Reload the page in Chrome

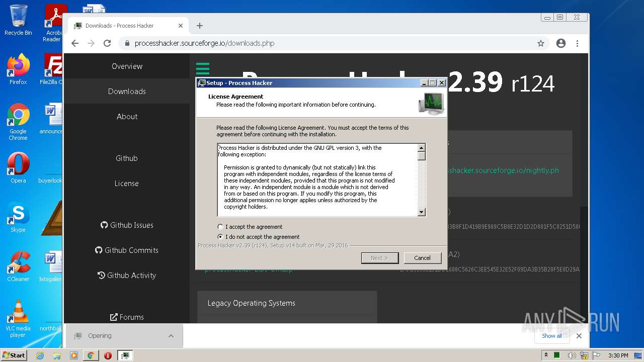coord(107,43)
